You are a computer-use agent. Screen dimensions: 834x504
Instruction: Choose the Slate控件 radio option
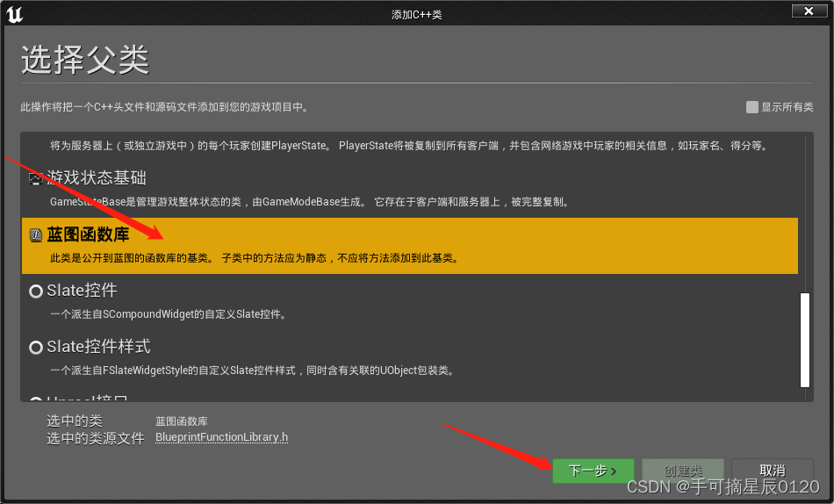point(36,292)
